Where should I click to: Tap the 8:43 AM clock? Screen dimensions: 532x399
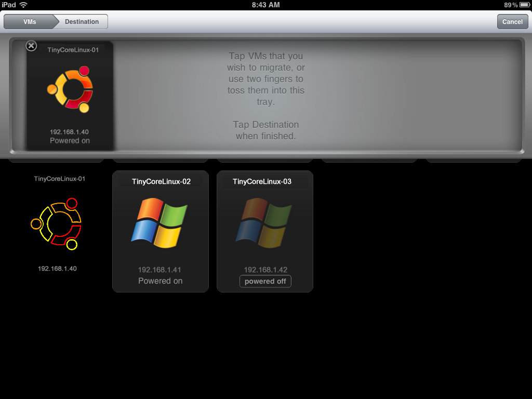click(265, 5)
